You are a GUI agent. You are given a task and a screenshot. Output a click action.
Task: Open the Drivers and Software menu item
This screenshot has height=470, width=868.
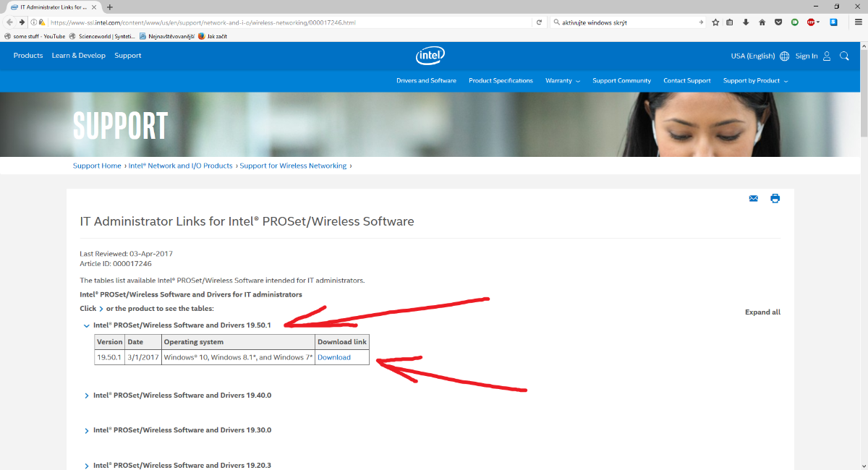[426, 81]
